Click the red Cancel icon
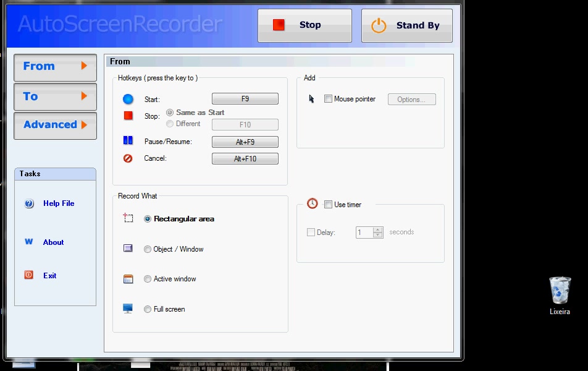The width and height of the screenshot is (588, 371). pos(128,158)
